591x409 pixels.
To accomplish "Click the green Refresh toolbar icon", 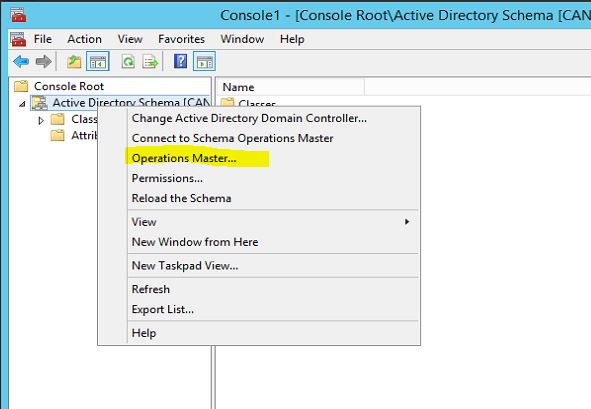I will [x=128, y=61].
